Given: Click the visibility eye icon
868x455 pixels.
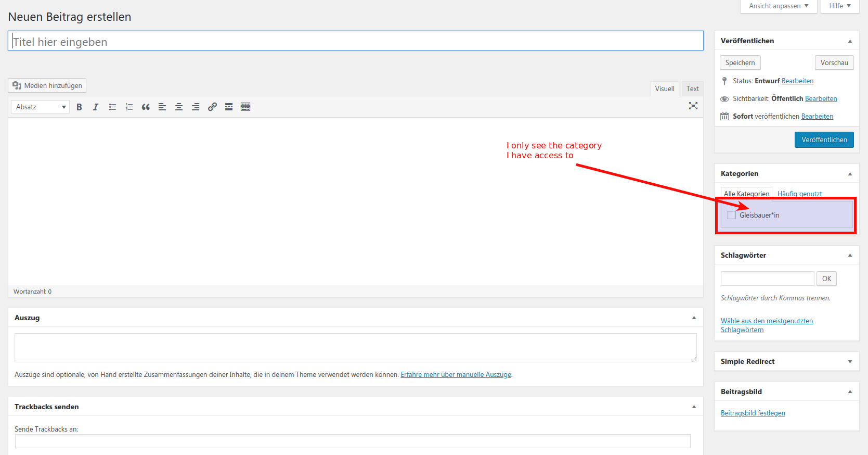Looking at the screenshot, I should coord(724,99).
